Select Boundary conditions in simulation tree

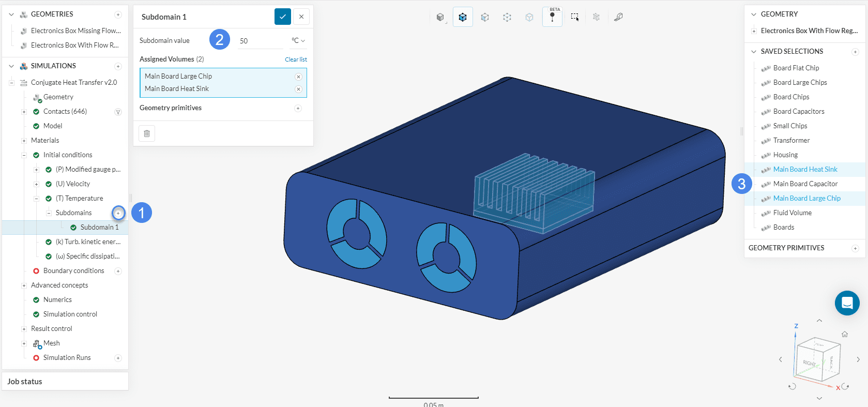click(73, 271)
